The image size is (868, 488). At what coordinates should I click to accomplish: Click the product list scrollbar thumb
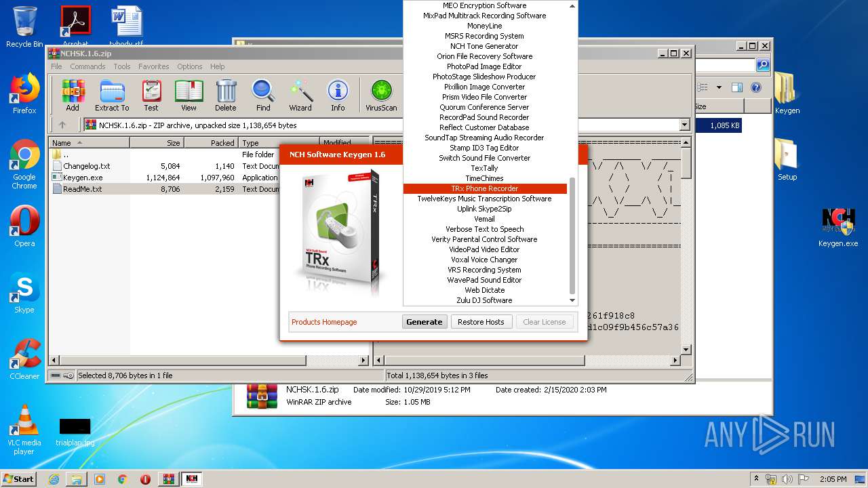tap(572, 235)
